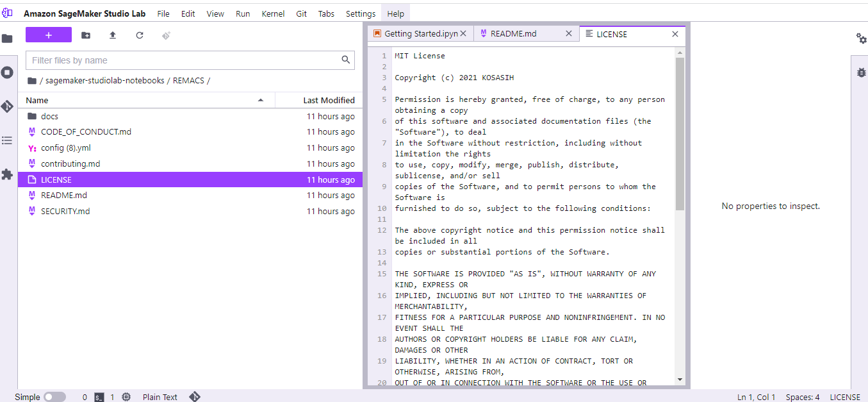
Task: Open the Kernel menu
Action: [x=273, y=13]
